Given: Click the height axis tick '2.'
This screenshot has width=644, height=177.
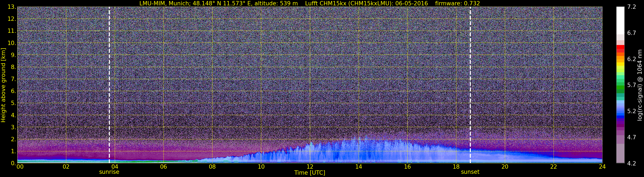Looking at the screenshot, I should coord(13,139).
